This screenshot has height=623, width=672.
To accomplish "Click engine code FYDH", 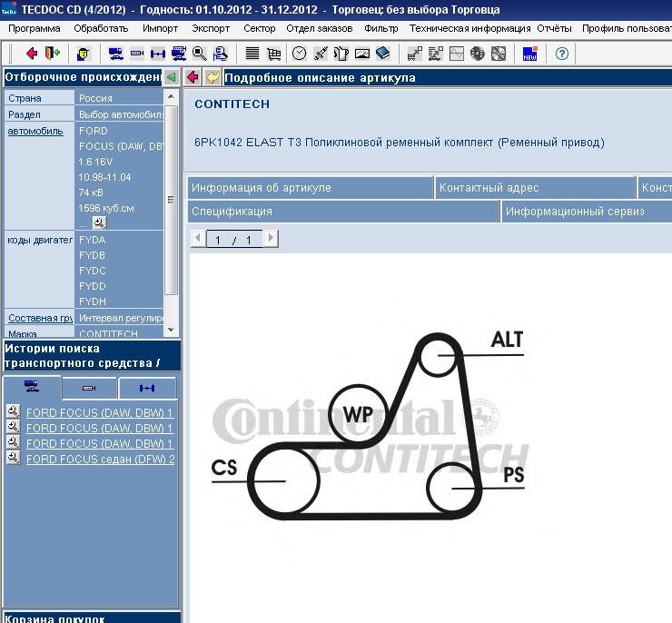I will point(93,302).
